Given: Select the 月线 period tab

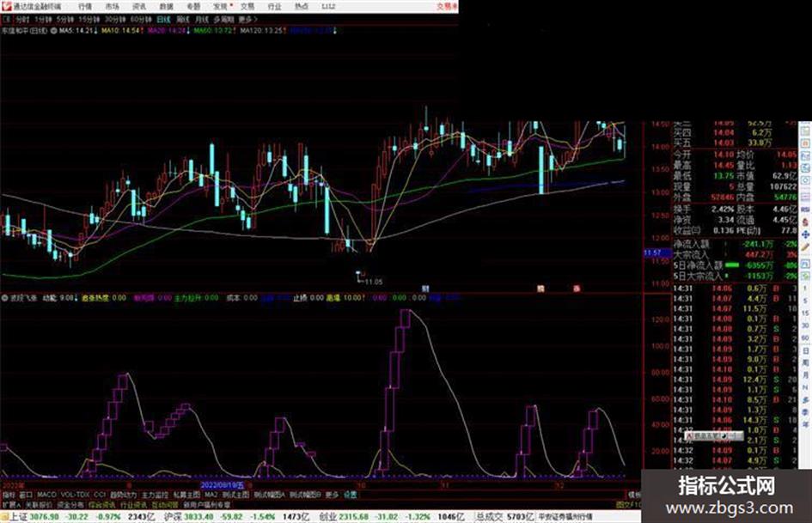Looking at the screenshot, I should (x=201, y=19).
